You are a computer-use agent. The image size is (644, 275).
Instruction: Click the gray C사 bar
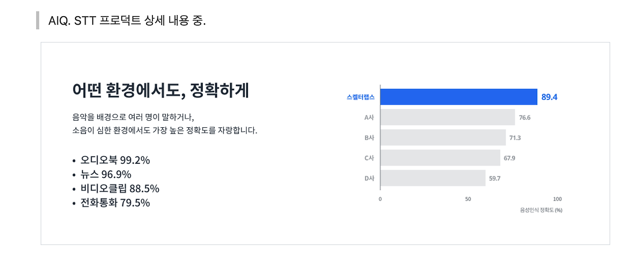coord(440,158)
